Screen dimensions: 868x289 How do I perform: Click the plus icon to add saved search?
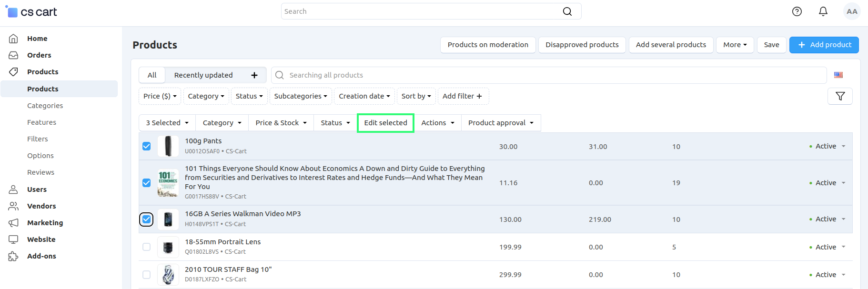tap(254, 75)
